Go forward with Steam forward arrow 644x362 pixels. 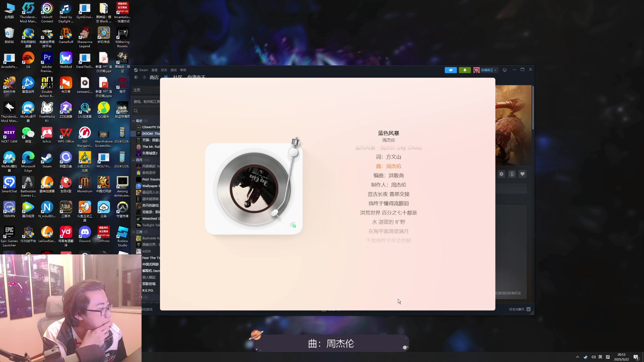144,77
